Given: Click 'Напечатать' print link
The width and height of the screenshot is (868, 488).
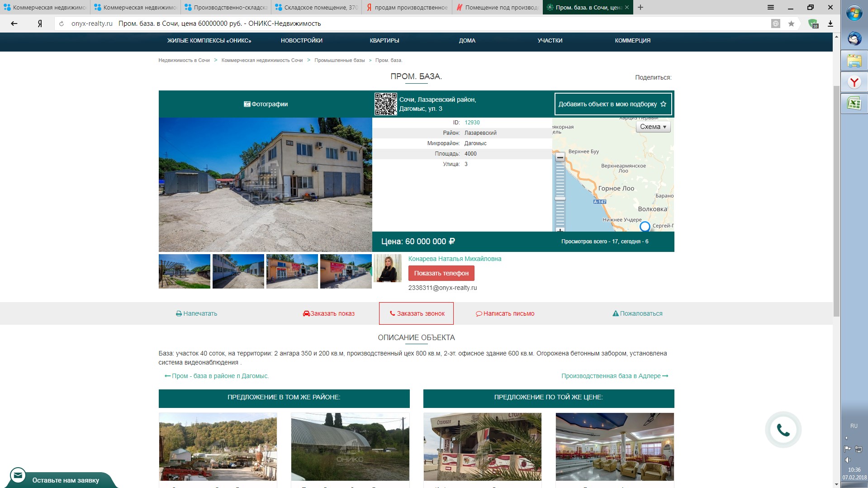Looking at the screenshot, I should pos(196,313).
